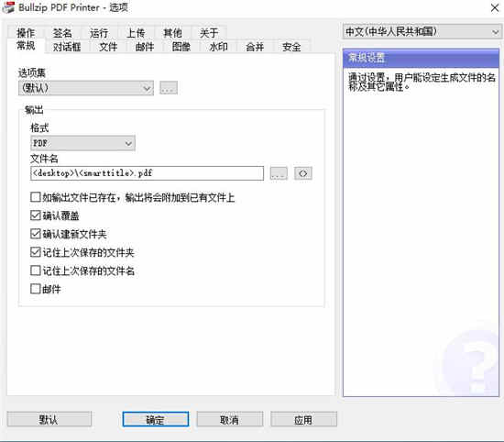Open the 操作 tab
The height and width of the screenshot is (442, 504).
(x=26, y=32)
